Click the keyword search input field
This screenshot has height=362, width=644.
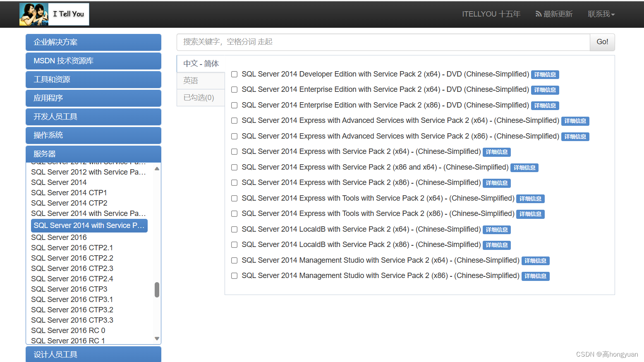(x=372, y=42)
